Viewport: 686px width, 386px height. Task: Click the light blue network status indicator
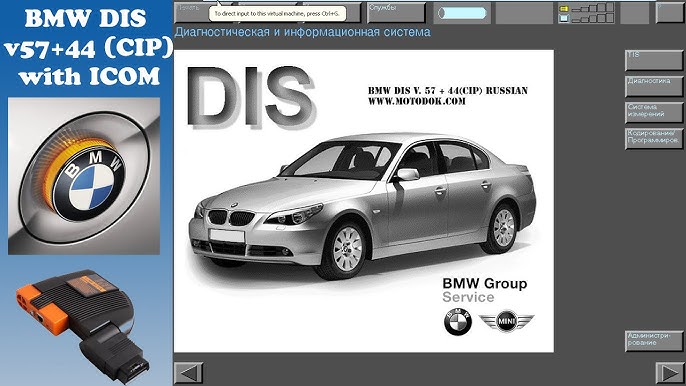coord(564,18)
